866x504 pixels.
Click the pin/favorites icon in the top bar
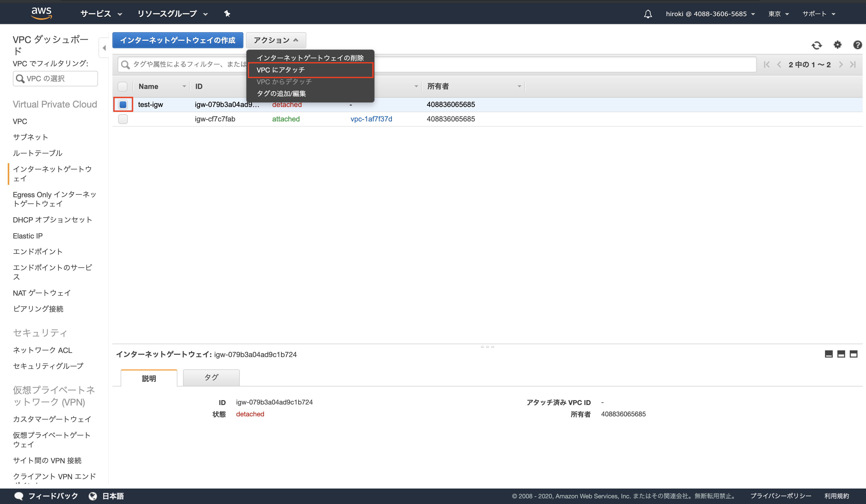[227, 14]
